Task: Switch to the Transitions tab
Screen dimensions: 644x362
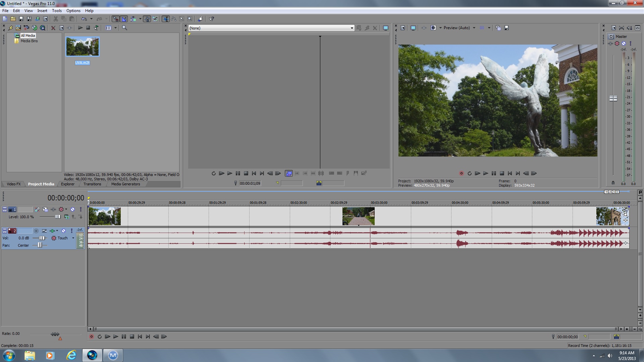Action: click(x=92, y=184)
